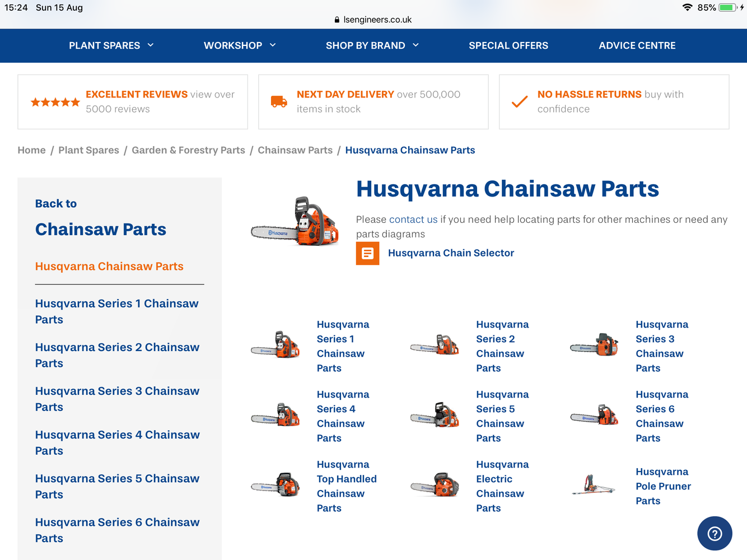Select the Top Handled chainsaw thumbnail
The height and width of the screenshot is (560, 747).
[276, 485]
